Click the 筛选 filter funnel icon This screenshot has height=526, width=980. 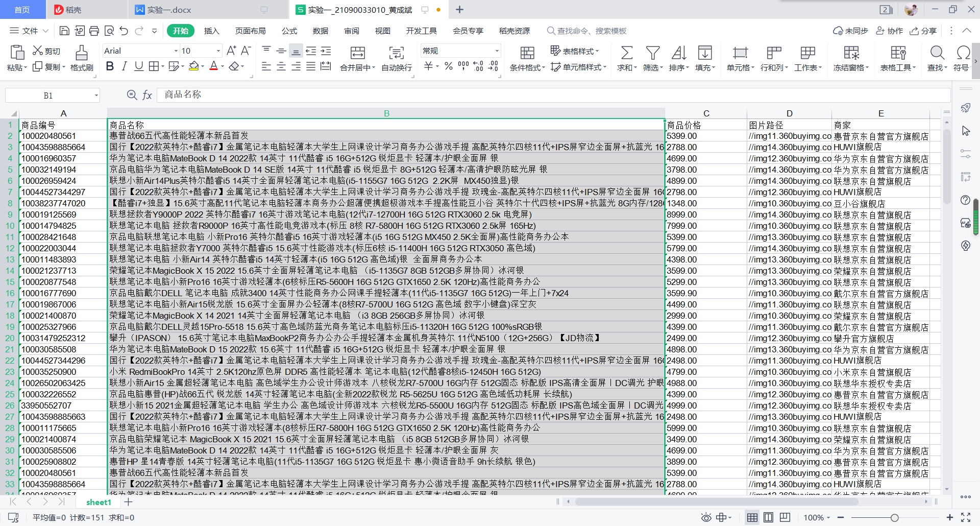(653, 52)
